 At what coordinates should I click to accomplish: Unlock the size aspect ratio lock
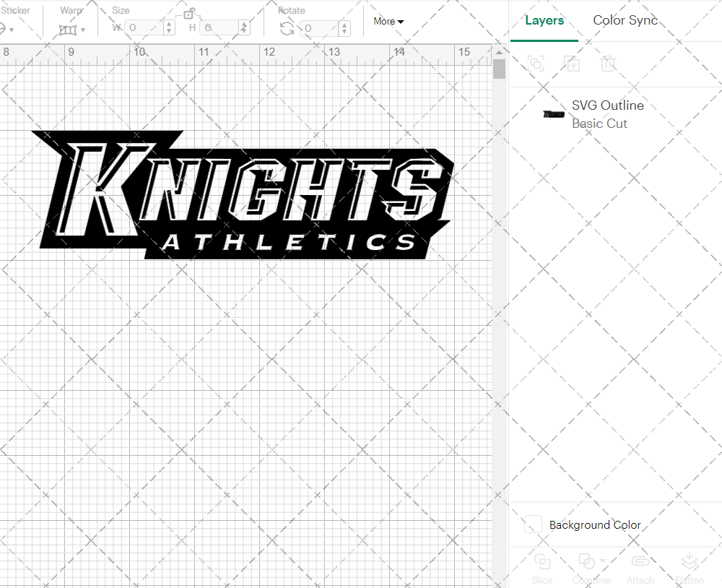[189, 13]
